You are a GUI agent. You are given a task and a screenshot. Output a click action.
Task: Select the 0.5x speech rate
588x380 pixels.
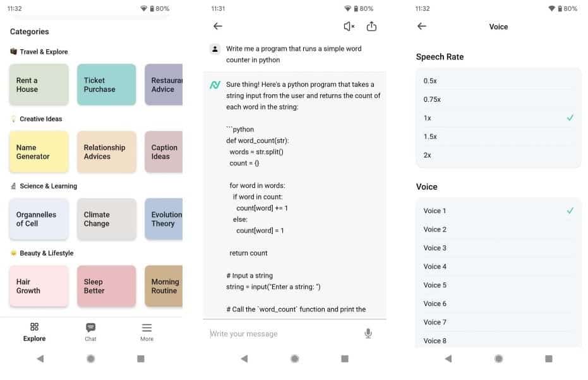[x=498, y=81]
